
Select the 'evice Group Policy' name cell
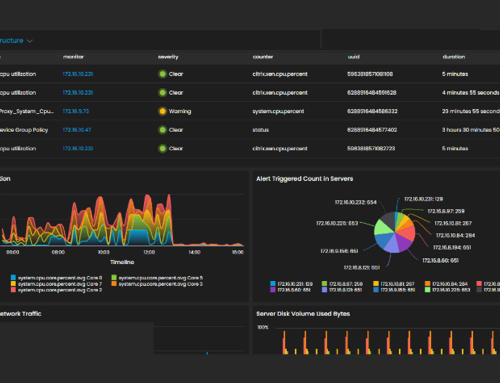pos(24,130)
